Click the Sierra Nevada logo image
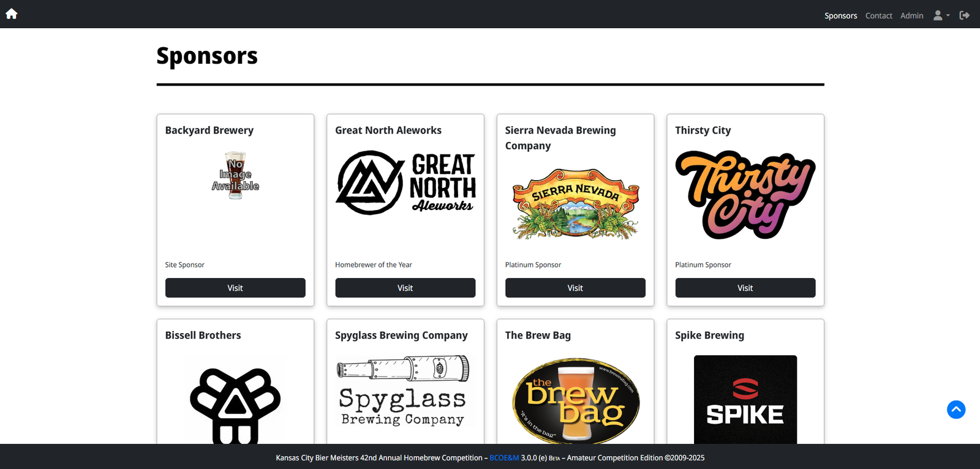Screen dimensions: 980x469 coord(575,203)
